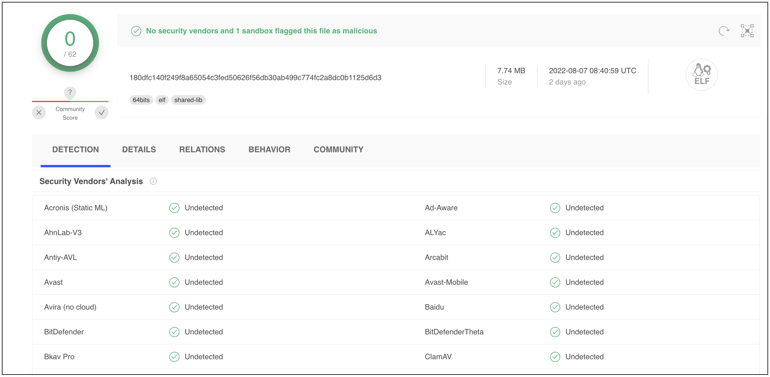Click info icon beside Security Vendors' Analysis
Image resolution: width=770 pixels, height=377 pixels.
point(153,182)
